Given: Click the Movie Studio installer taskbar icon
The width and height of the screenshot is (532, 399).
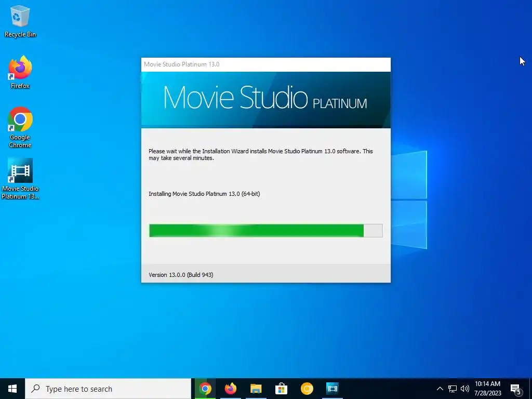Looking at the screenshot, I should (332, 389).
